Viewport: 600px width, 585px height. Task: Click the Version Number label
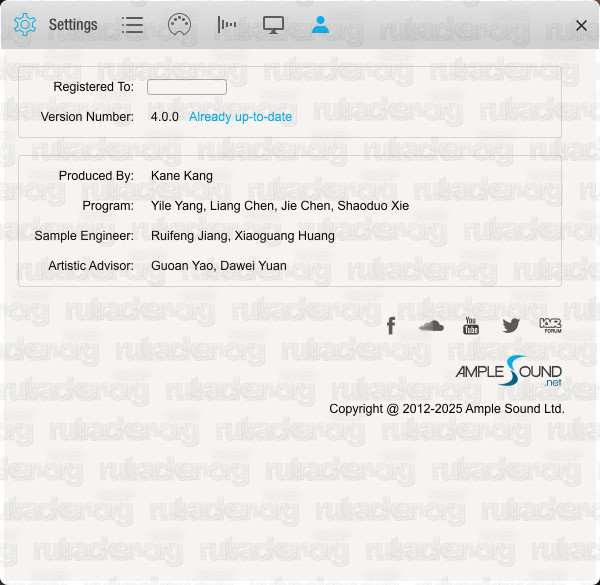[87, 117]
